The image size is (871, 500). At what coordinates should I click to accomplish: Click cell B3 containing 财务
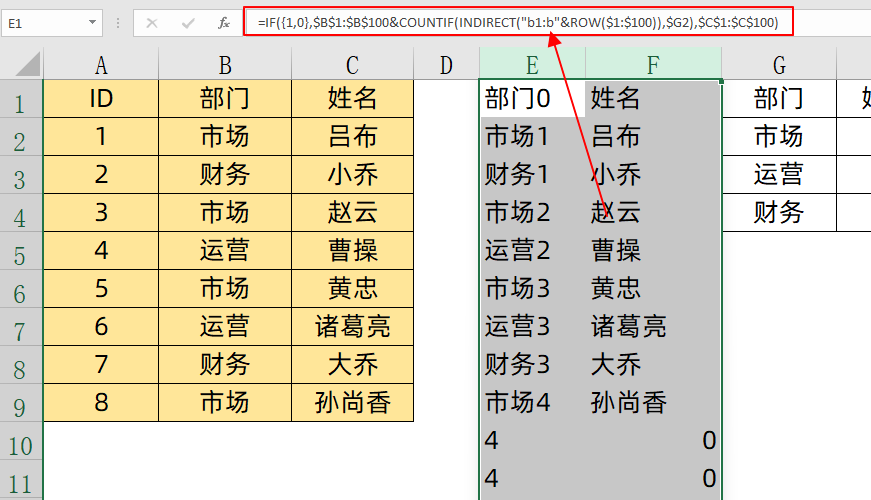click(225, 174)
